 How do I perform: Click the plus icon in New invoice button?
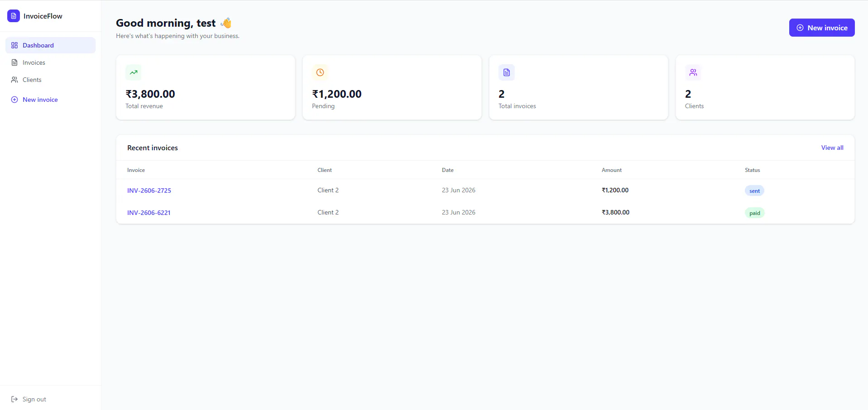coord(800,28)
